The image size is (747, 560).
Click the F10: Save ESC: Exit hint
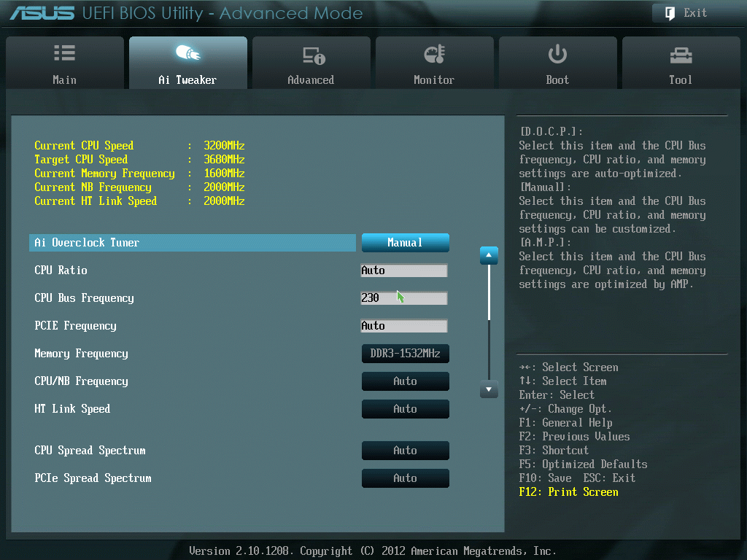click(x=578, y=478)
